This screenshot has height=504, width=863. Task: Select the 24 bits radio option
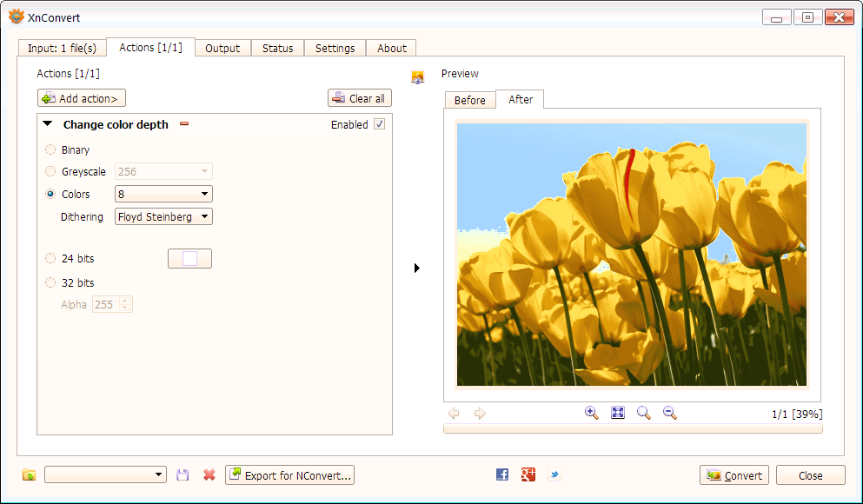(50, 258)
